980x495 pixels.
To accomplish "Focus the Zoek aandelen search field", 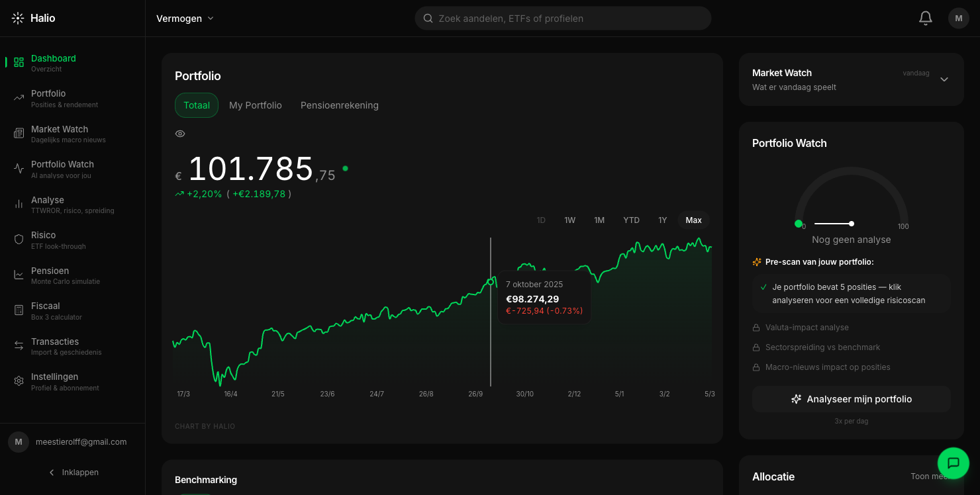I will point(563,19).
